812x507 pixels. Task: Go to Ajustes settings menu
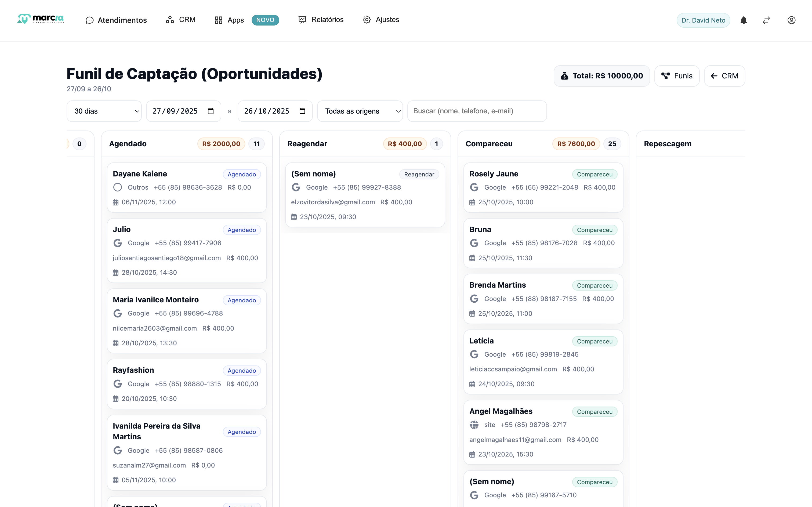[x=381, y=20]
